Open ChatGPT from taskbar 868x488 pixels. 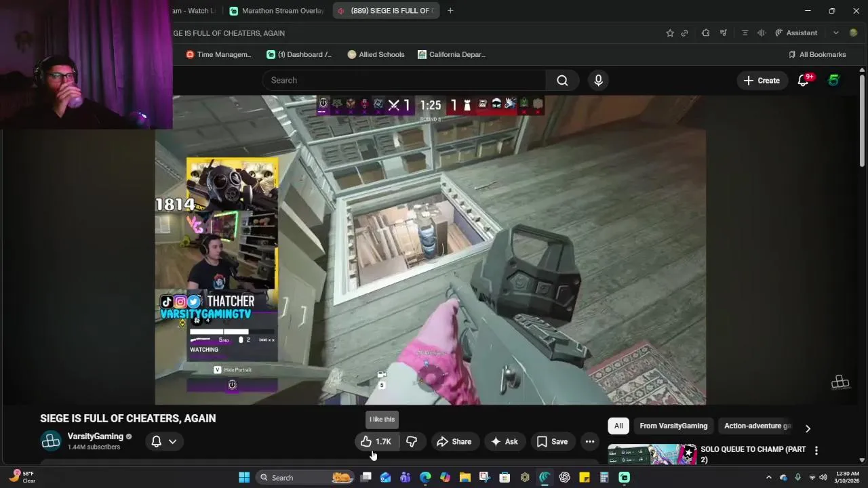point(564,477)
